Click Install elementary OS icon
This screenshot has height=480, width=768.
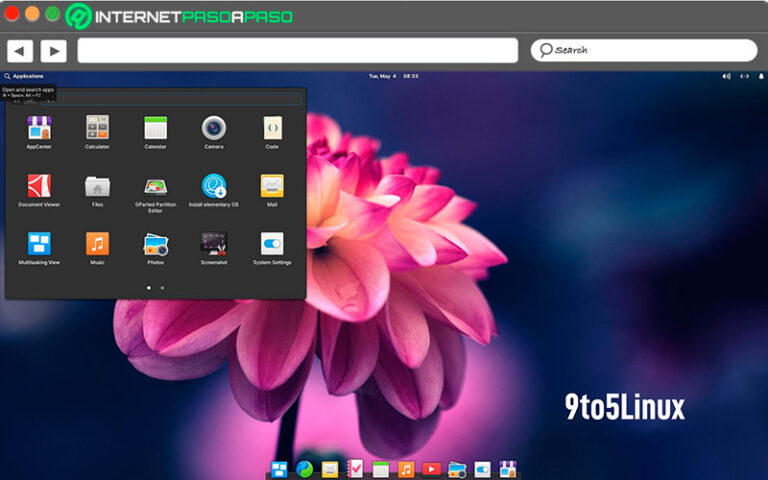[x=214, y=187]
